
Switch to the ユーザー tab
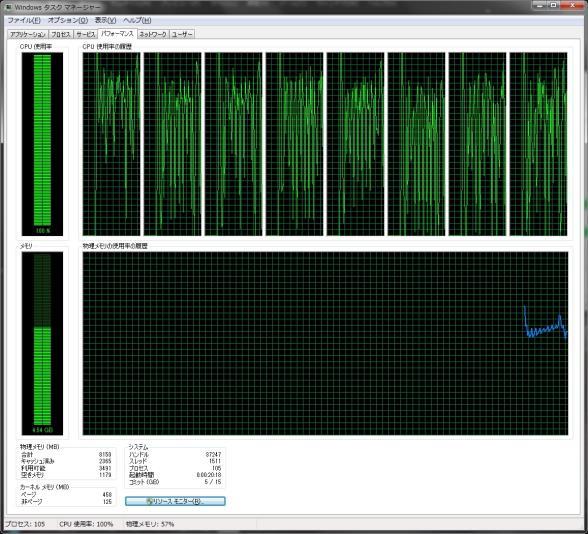[182, 34]
